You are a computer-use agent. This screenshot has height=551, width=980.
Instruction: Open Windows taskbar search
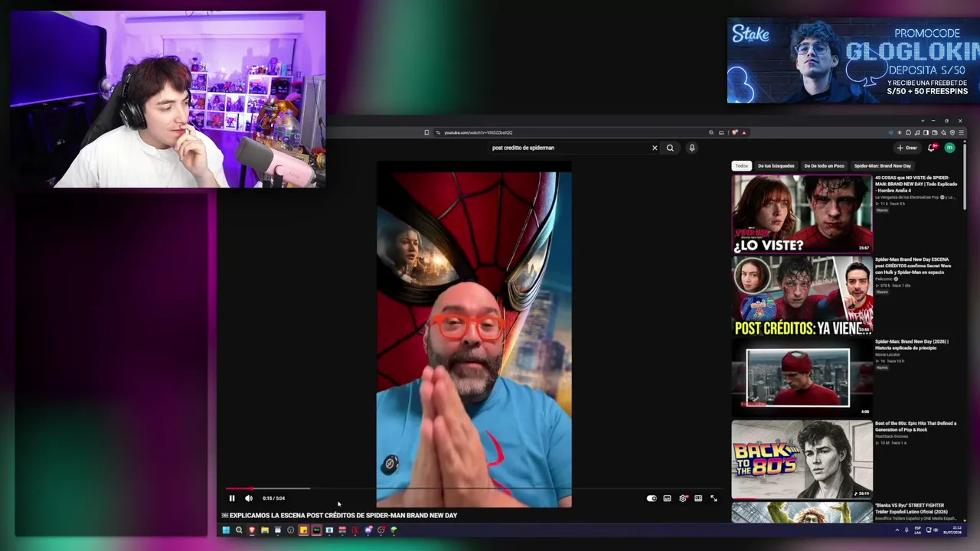239,530
